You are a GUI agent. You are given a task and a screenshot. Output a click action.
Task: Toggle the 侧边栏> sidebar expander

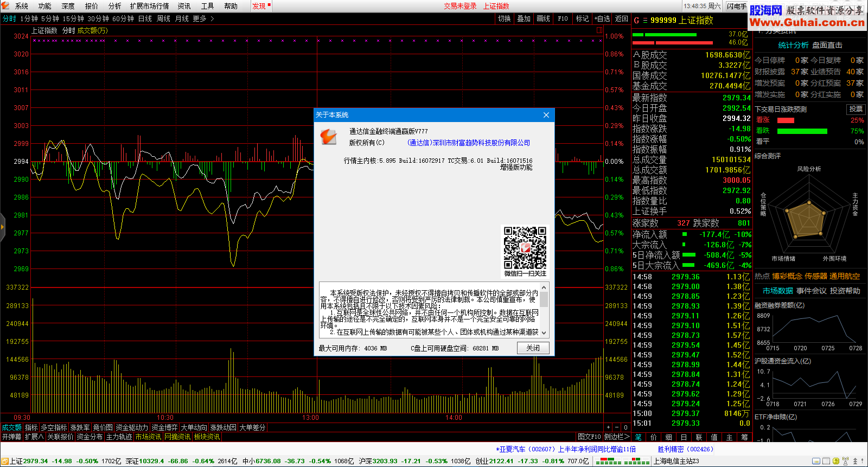pos(617,437)
